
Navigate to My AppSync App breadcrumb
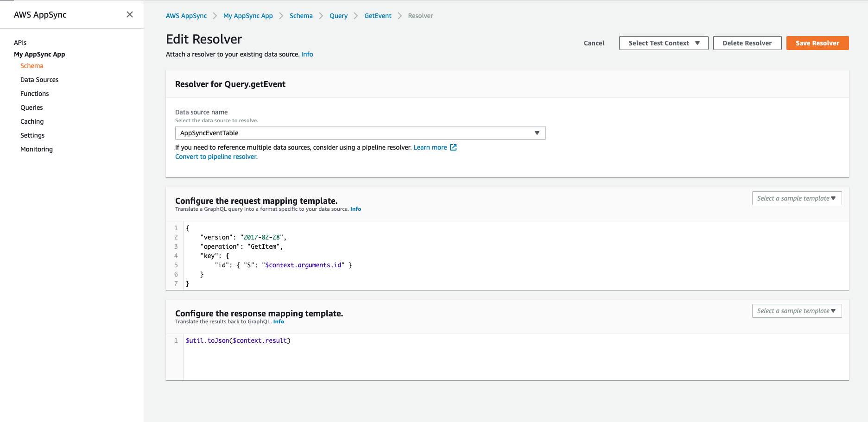248,16
